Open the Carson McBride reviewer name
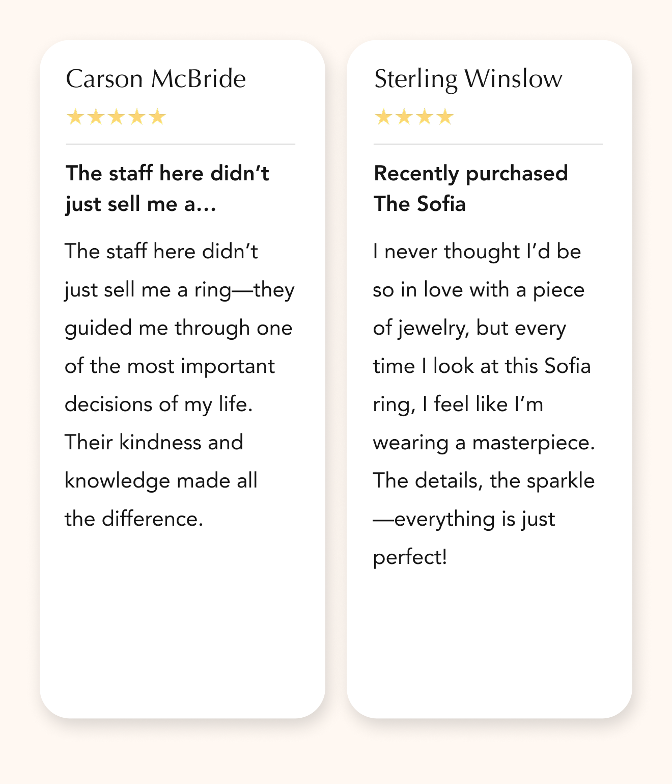 156,79
